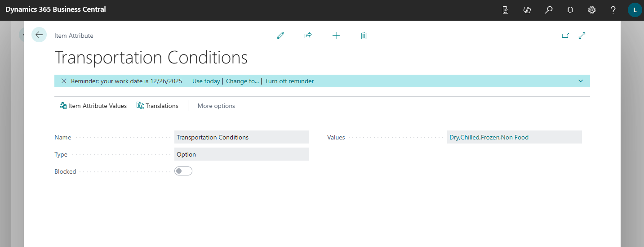Open the Translations action
Viewport: 644px width, 247px height.
click(157, 106)
